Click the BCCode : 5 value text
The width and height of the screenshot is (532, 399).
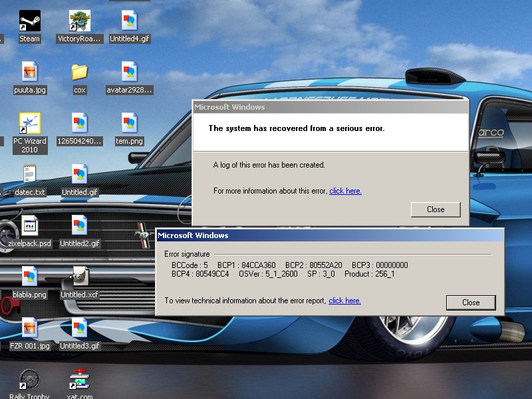click(190, 265)
